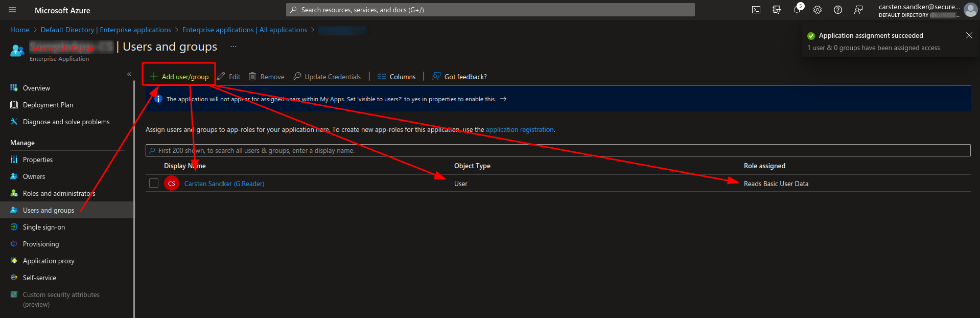Click the Deployment Plan book icon
Screen dimensions: 980x318
click(14, 105)
